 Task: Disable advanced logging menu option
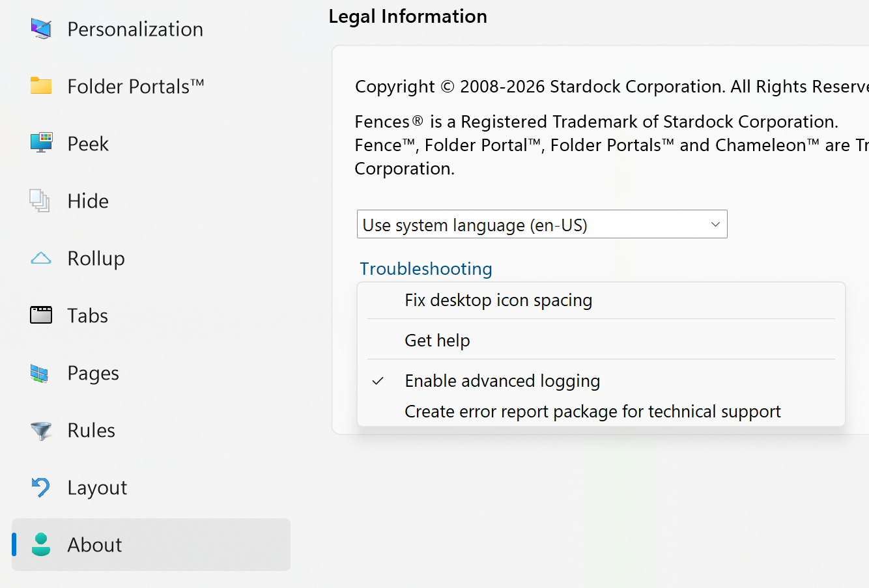502,381
